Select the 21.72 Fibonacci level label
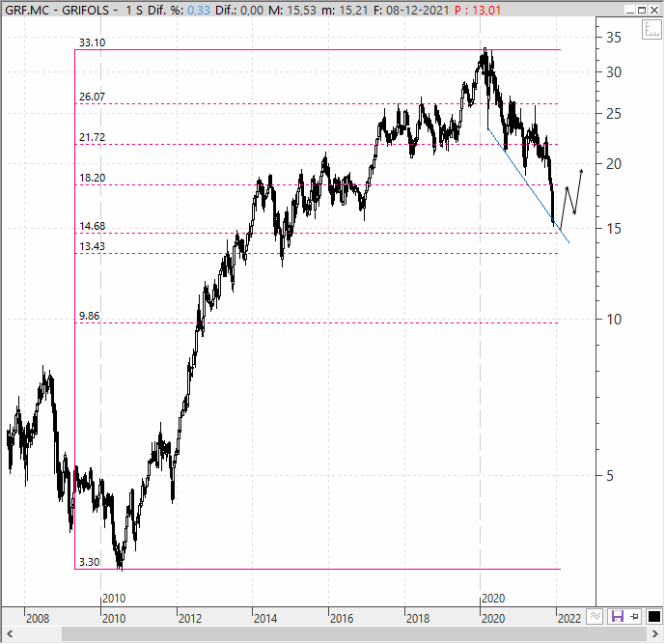This screenshot has width=665, height=644. tap(92, 137)
